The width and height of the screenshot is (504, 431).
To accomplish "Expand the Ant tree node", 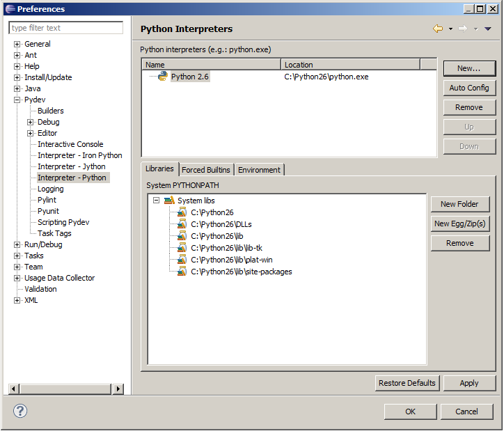I will [x=17, y=55].
